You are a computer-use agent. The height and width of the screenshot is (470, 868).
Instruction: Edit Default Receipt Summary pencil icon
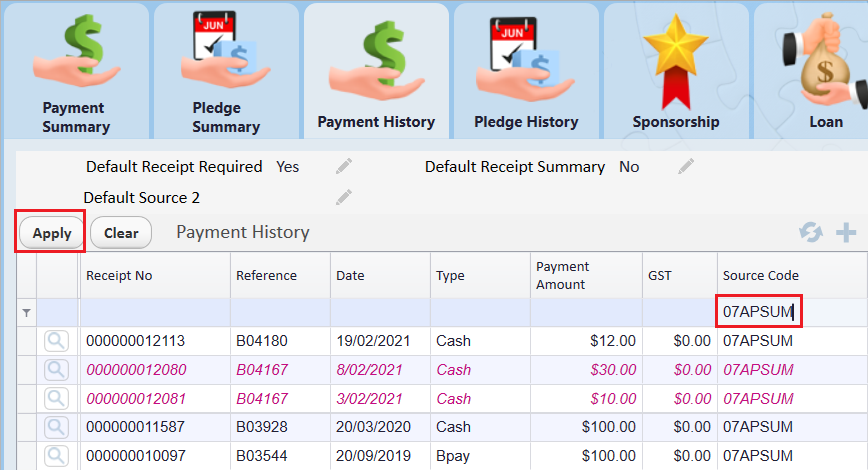point(686,167)
